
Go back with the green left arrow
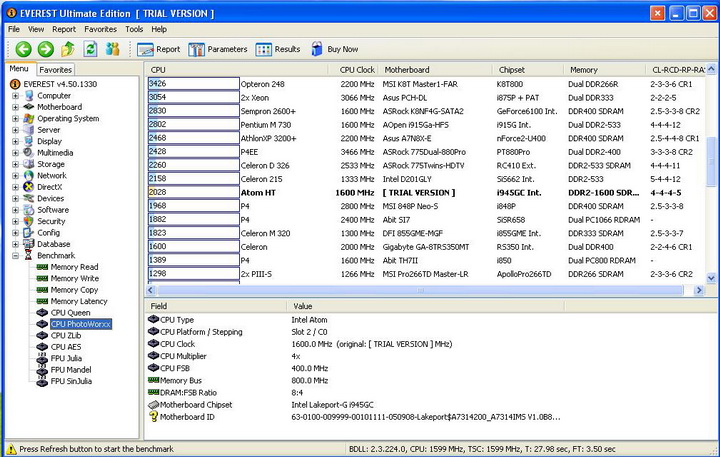click(23, 49)
